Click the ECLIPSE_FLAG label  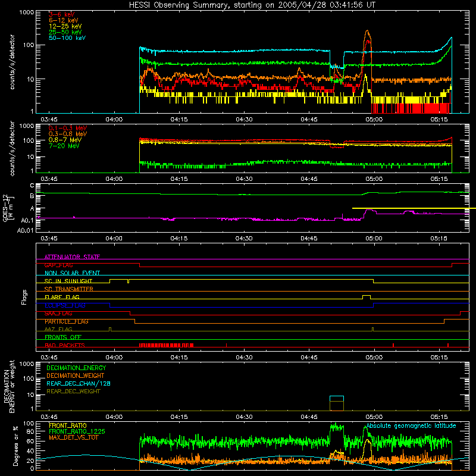point(65,305)
